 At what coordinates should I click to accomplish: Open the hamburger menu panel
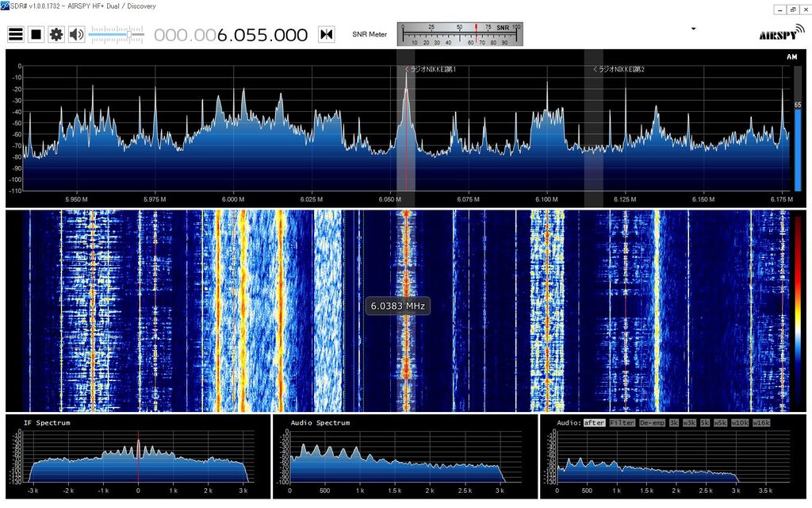point(15,34)
